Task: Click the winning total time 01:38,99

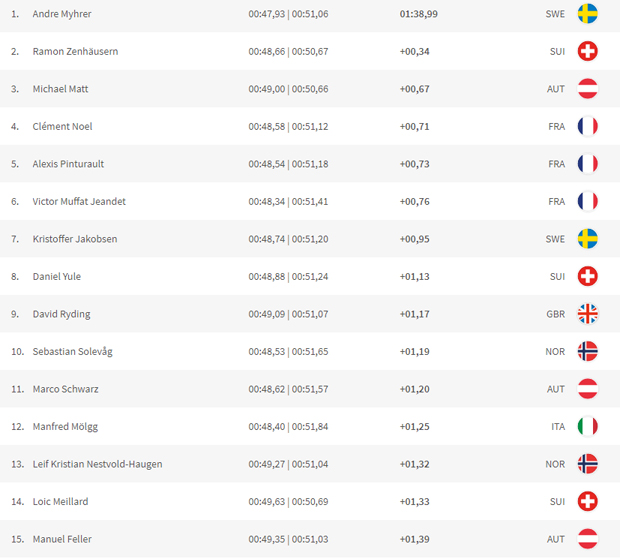Action: pyautogui.click(x=418, y=14)
